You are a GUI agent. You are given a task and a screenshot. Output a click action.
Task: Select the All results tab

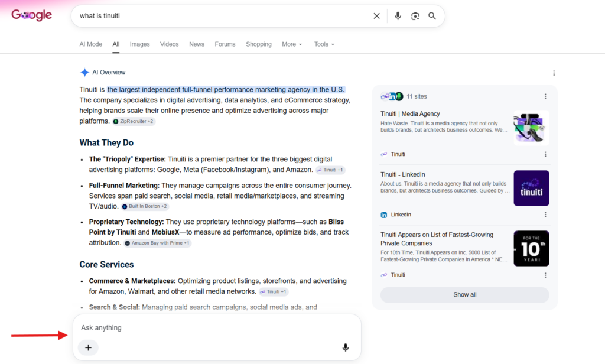pyautogui.click(x=116, y=44)
